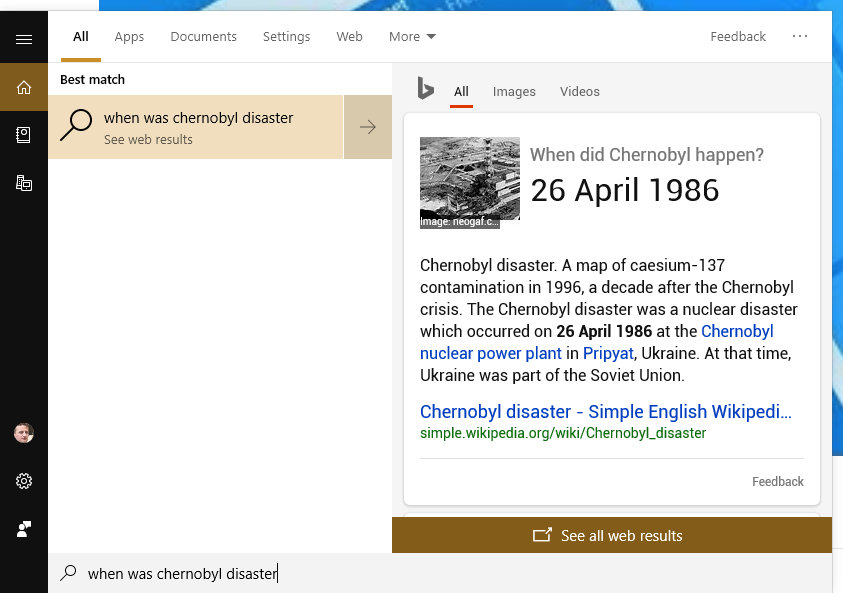Open the Devices icon in sidebar

[24, 183]
